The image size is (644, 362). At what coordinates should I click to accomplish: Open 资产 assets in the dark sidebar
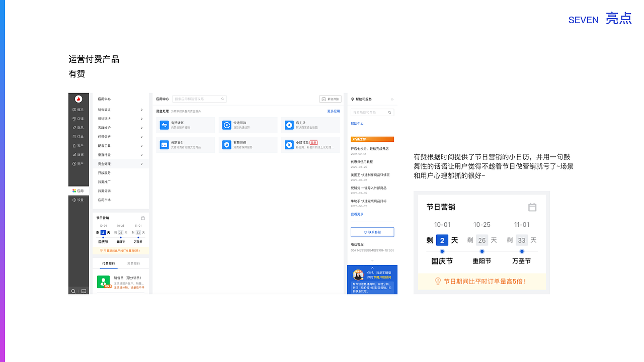click(78, 164)
